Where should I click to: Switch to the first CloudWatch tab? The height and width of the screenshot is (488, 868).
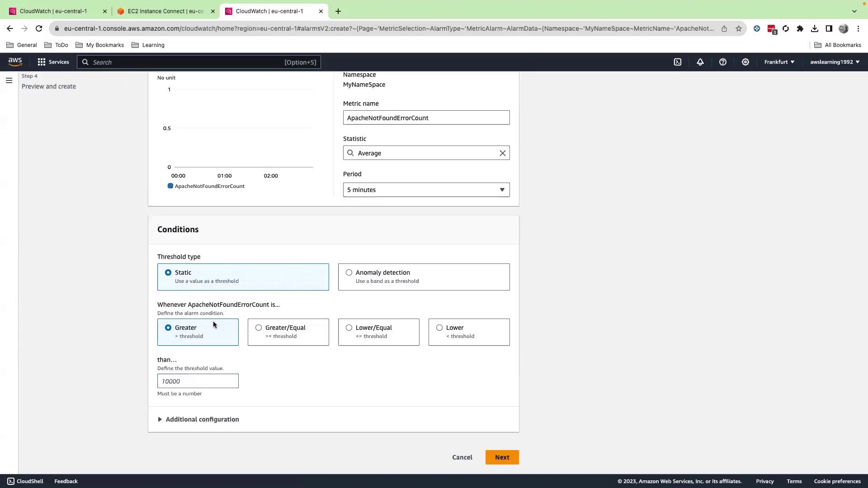click(57, 11)
